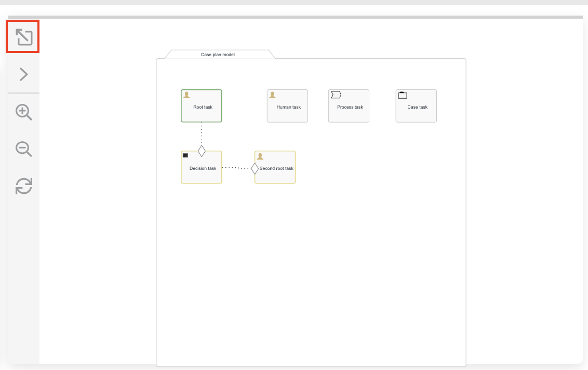Image resolution: width=588 pixels, height=370 pixels.
Task: Expand the sidebar with the chevron arrow
Action: click(23, 74)
